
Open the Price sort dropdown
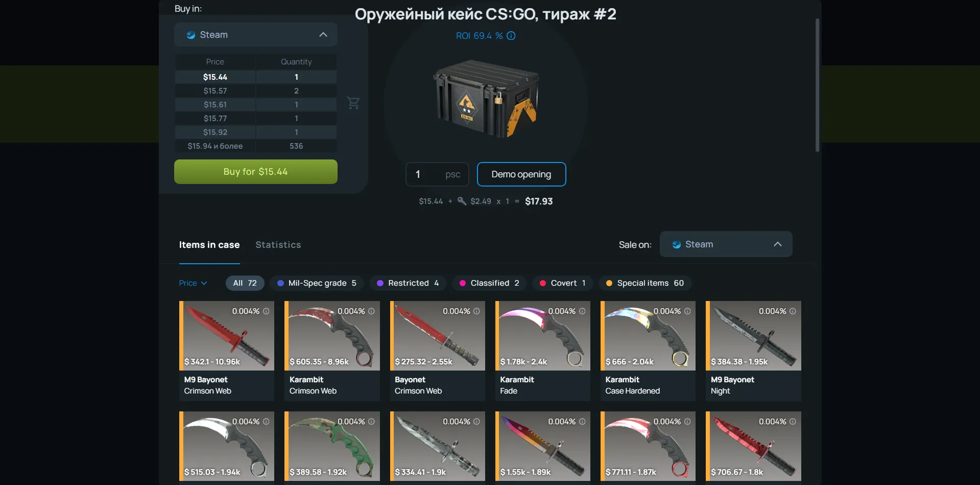coord(193,283)
